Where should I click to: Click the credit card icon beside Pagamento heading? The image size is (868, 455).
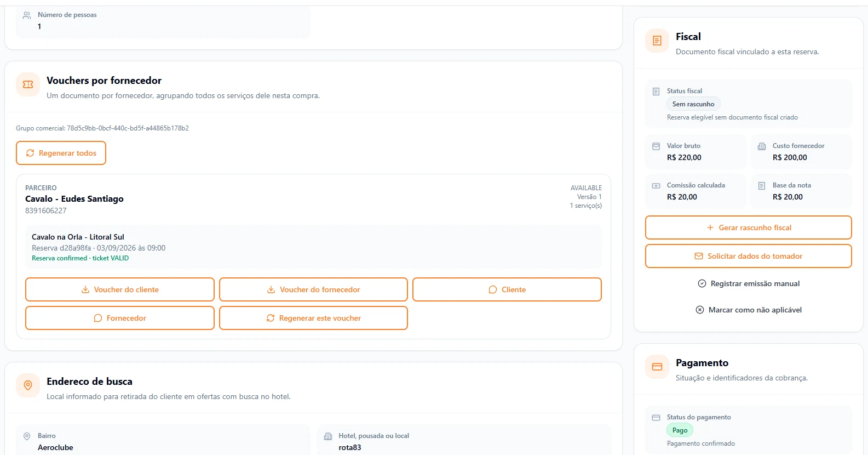coord(657,367)
